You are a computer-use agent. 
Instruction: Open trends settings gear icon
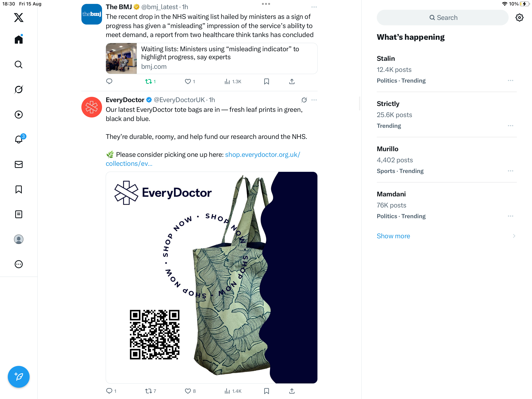520,18
